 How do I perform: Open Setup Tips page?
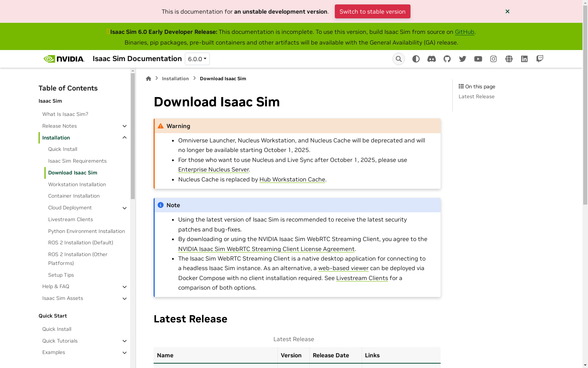click(x=61, y=275)
